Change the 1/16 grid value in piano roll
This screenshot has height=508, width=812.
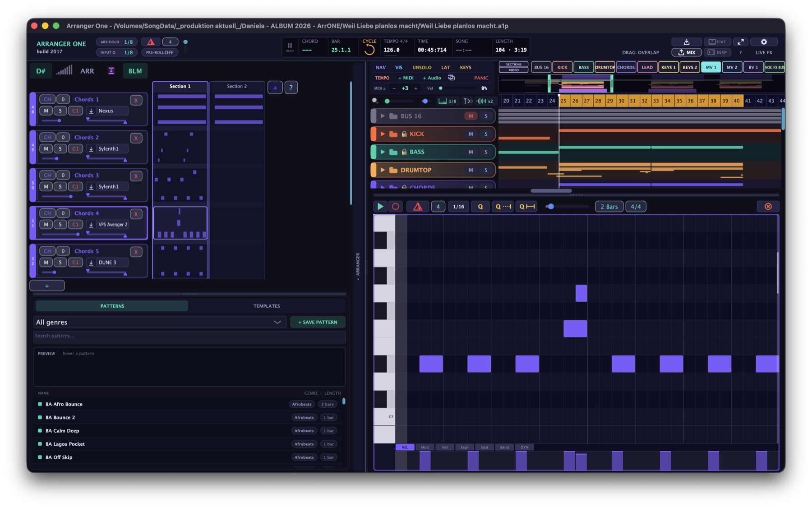458,207
